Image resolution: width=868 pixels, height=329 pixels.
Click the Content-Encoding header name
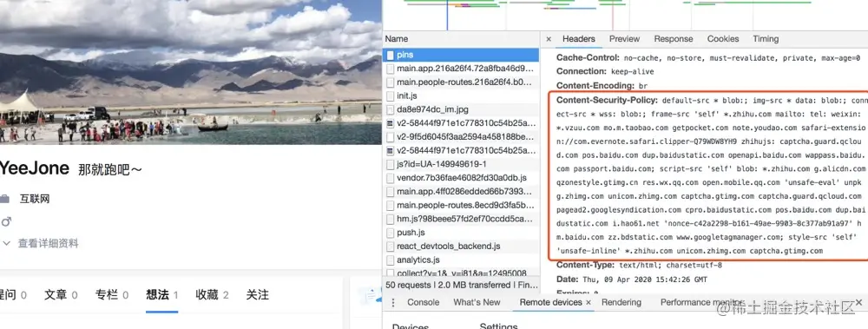click(595, 86)
